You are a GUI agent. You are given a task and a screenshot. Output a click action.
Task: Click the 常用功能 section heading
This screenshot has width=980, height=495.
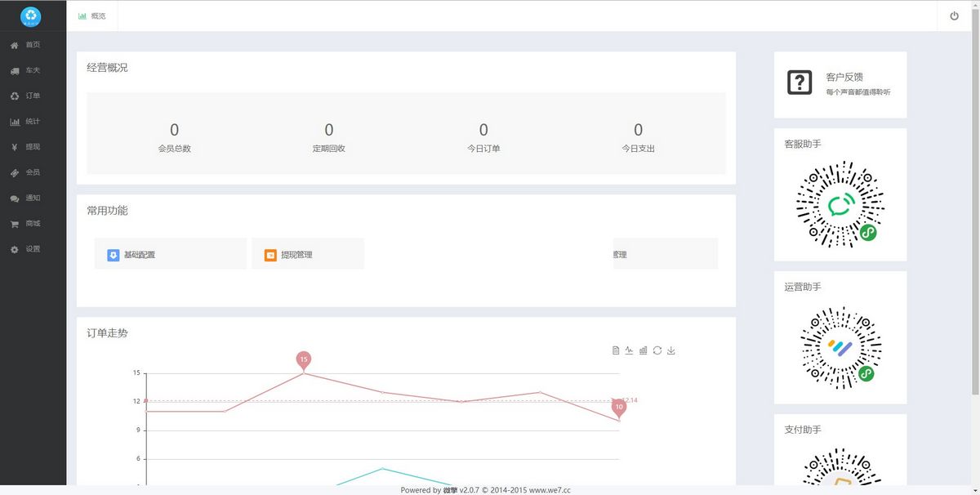click(107, 211)
